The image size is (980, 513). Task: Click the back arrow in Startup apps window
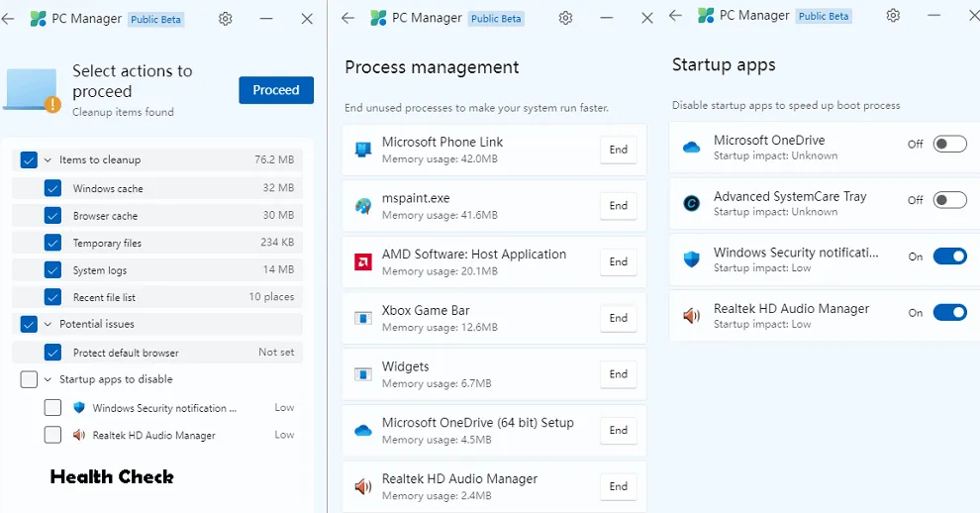pos(675,16)
